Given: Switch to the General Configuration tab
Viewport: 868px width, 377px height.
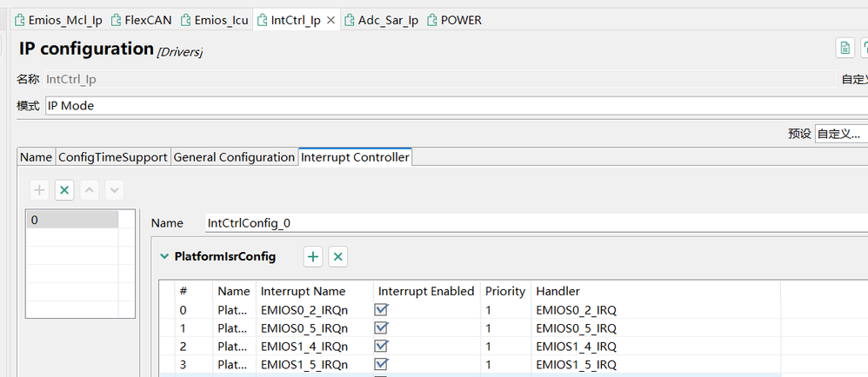Looking at the screenshot, I should click(x=234, y=157).
